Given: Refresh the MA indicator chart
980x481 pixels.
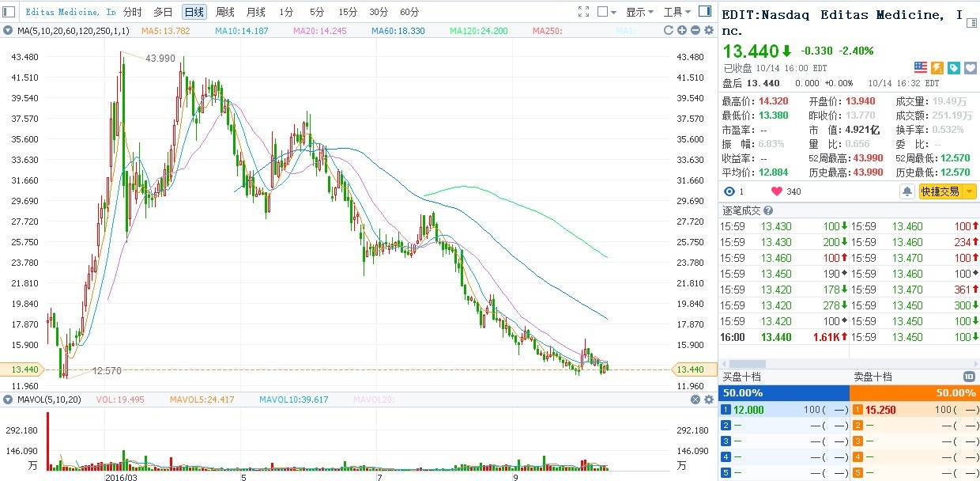Looking at the screenshot, I should (669, 31).
